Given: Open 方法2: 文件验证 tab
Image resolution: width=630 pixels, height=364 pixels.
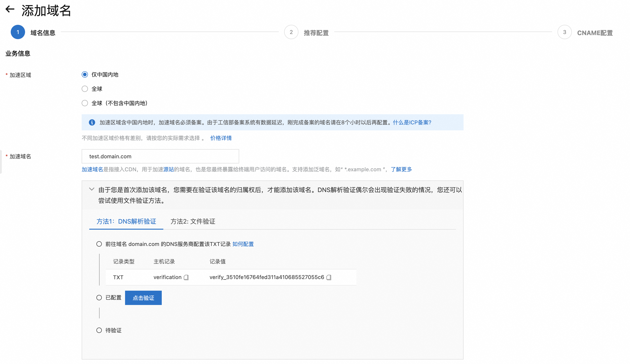Looking at the screenshot, I should point(193,221).
